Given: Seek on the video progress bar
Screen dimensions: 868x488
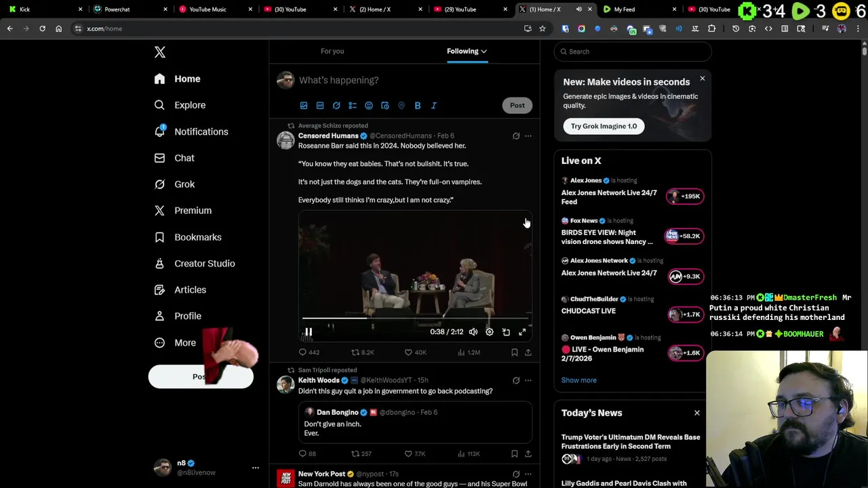Looking at the screenshot, I should pos(415,317).
